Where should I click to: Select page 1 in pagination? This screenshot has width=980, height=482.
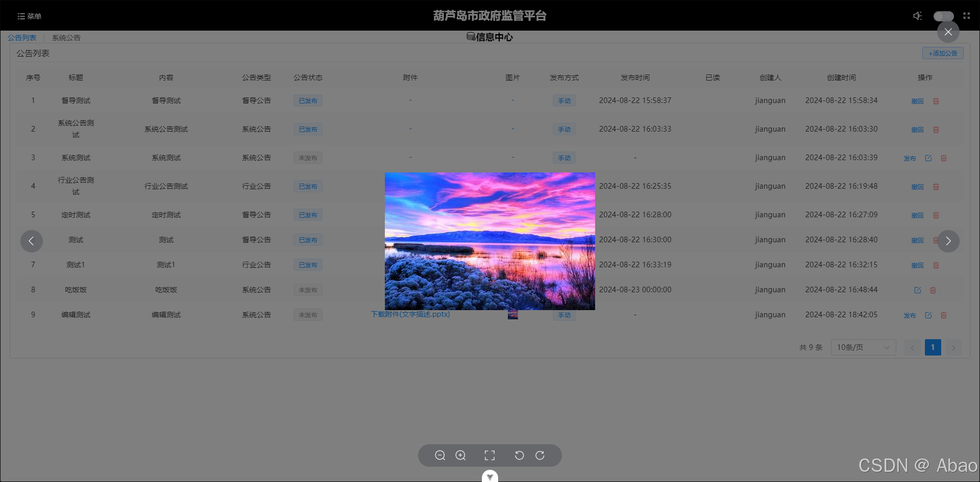(933, 347)
